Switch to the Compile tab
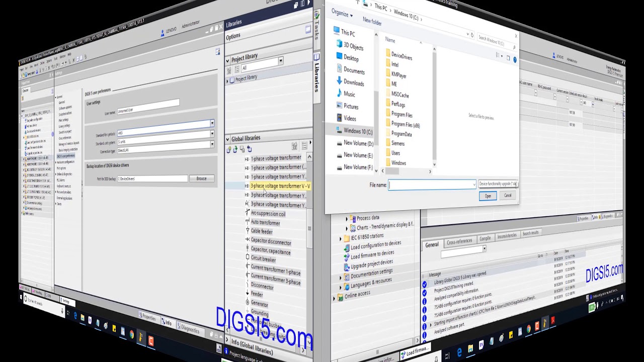Screen dimensions: 644x362 (x=485, y=238)
